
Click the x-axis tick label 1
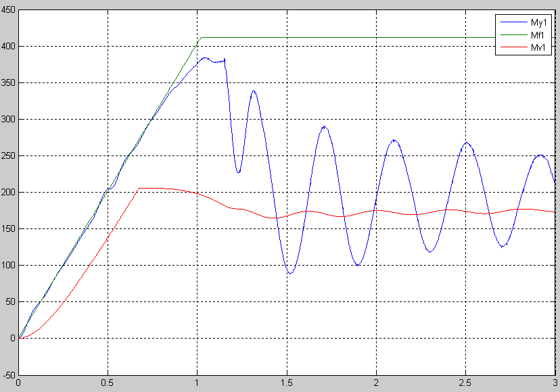coord(197,383)
